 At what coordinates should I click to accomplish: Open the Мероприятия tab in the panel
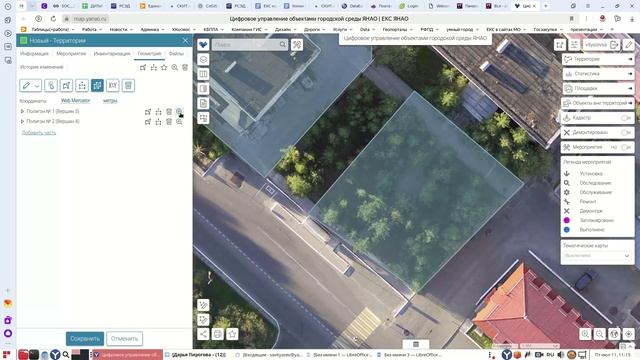point(71,53)
